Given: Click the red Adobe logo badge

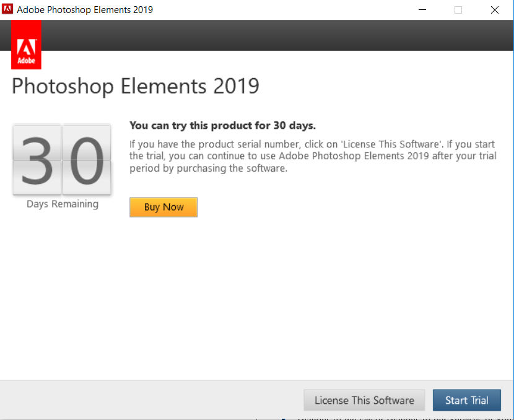Looking at the screenshot, I should pyautogui.click(x=27, y=45).
